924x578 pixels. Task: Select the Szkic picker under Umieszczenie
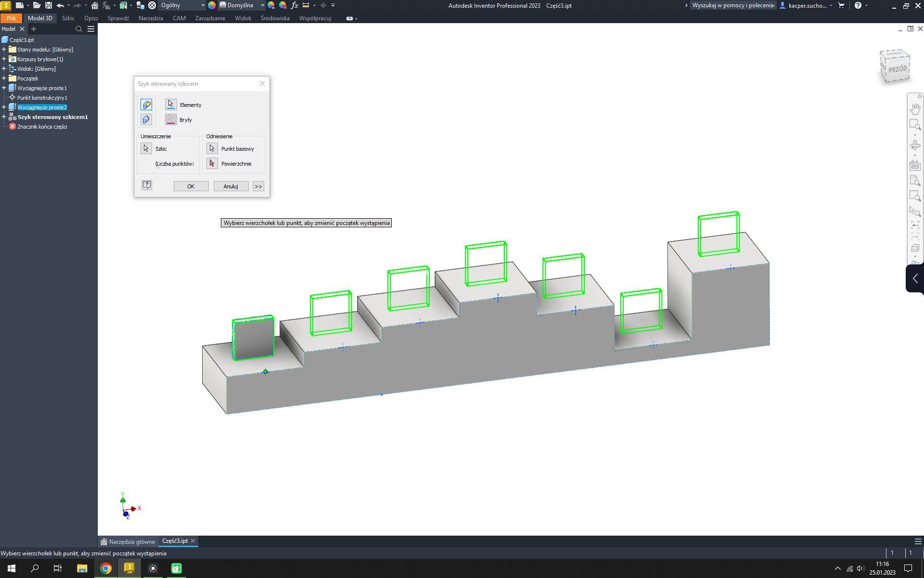coord(146,148)
